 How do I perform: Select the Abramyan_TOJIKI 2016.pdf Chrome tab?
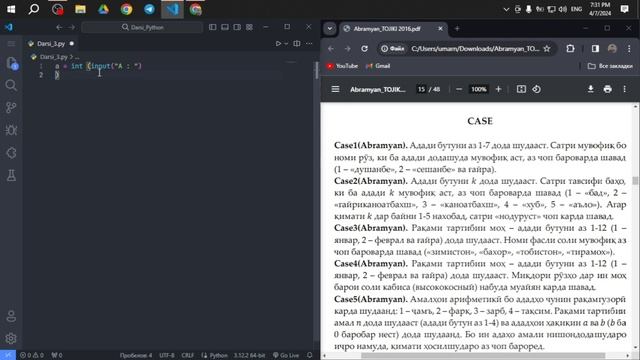click(387, 29)
